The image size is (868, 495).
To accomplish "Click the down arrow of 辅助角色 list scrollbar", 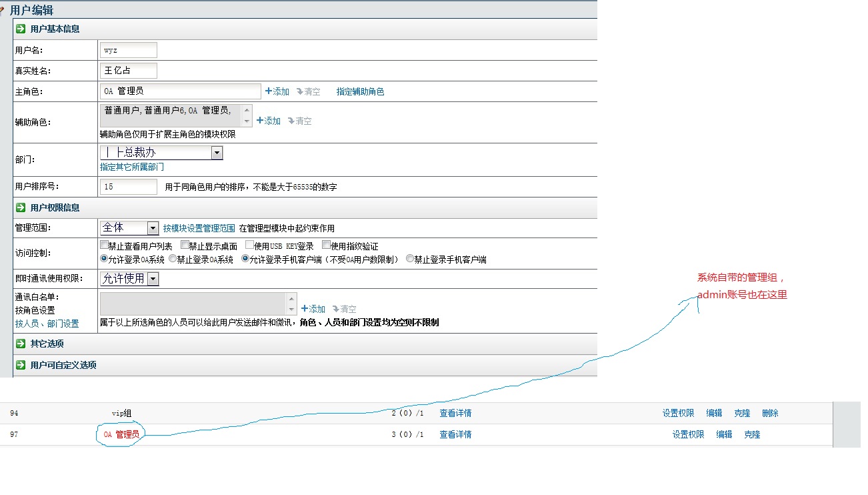I will [x=247, y=121].
